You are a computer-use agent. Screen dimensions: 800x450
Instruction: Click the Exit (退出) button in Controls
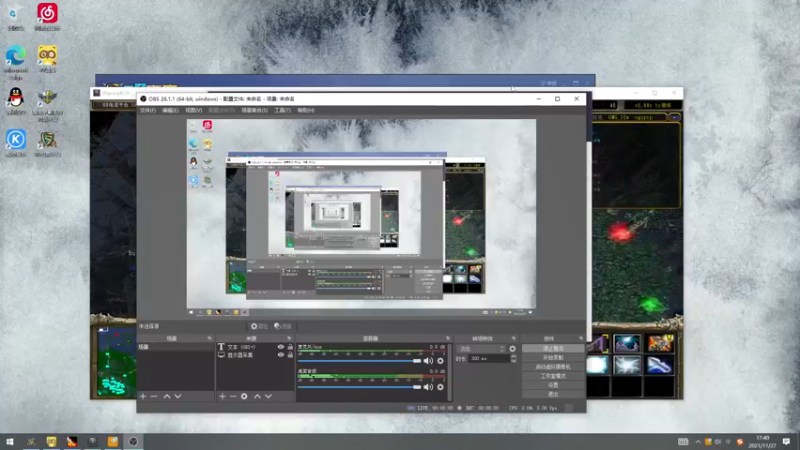pos(553,394)
